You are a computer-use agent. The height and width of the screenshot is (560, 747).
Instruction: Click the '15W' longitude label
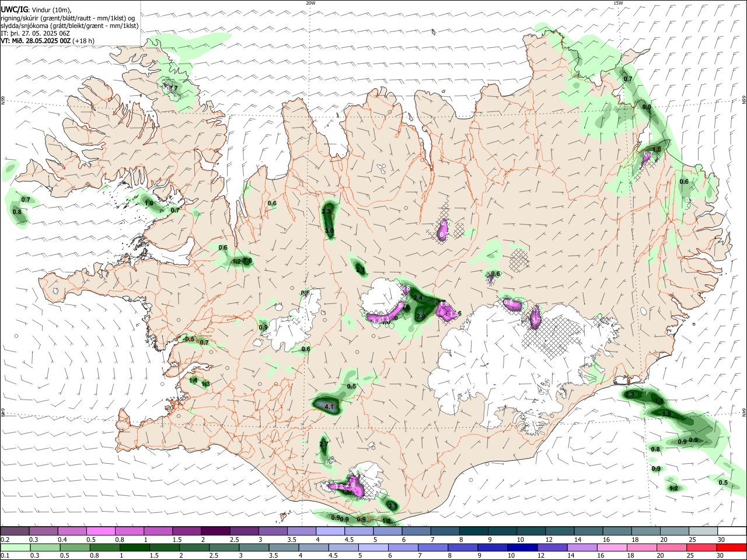(618, 3)
